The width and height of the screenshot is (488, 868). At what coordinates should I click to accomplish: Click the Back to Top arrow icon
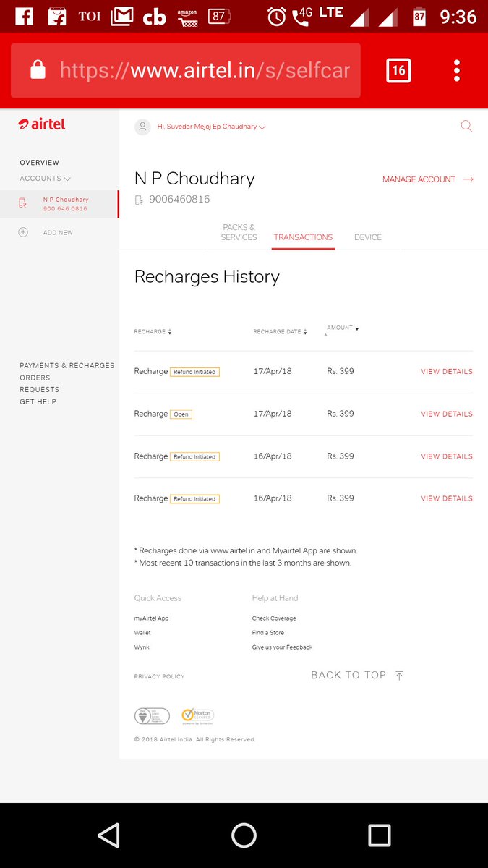click(x=399, y=675)
